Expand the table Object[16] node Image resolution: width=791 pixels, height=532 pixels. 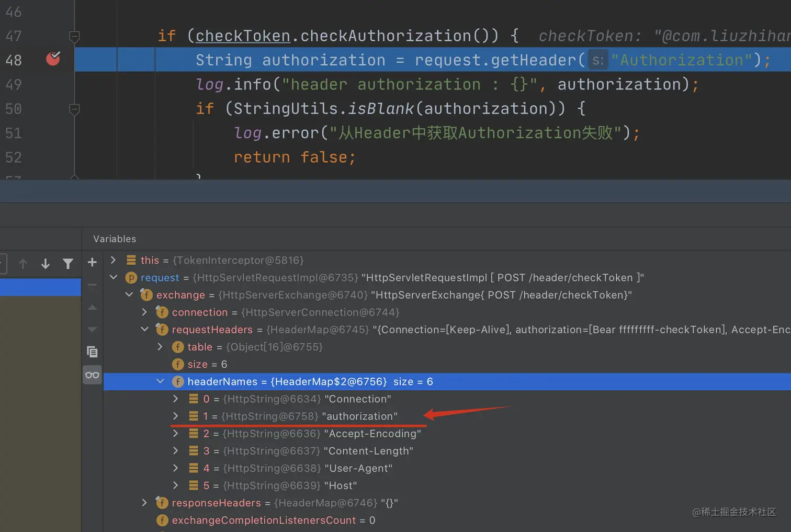pos(160,346)
